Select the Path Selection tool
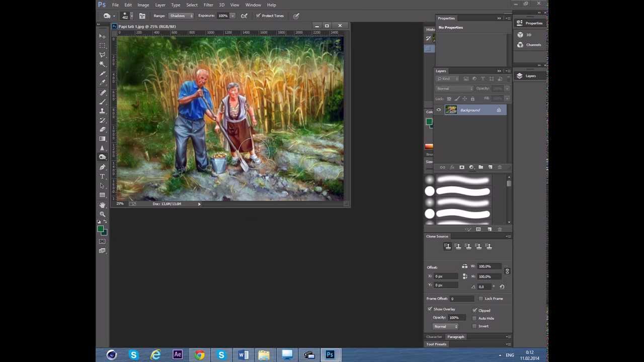The height and width of the screenshot is (362, 644). tap(103, 186)
